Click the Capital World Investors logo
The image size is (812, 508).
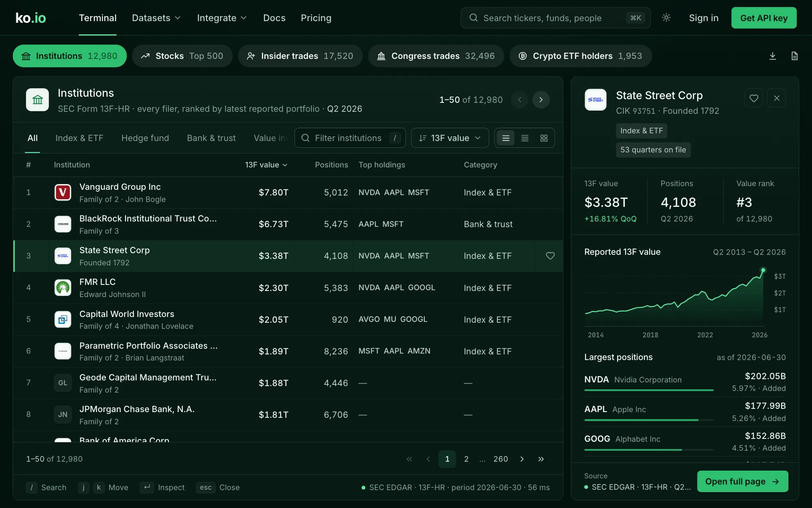pos(63,319)
